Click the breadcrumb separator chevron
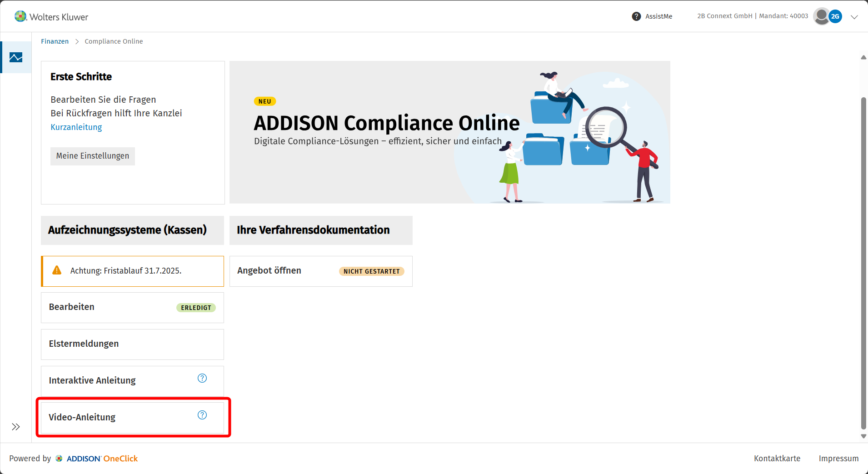868x474 pixels. [x=77, y=41]
